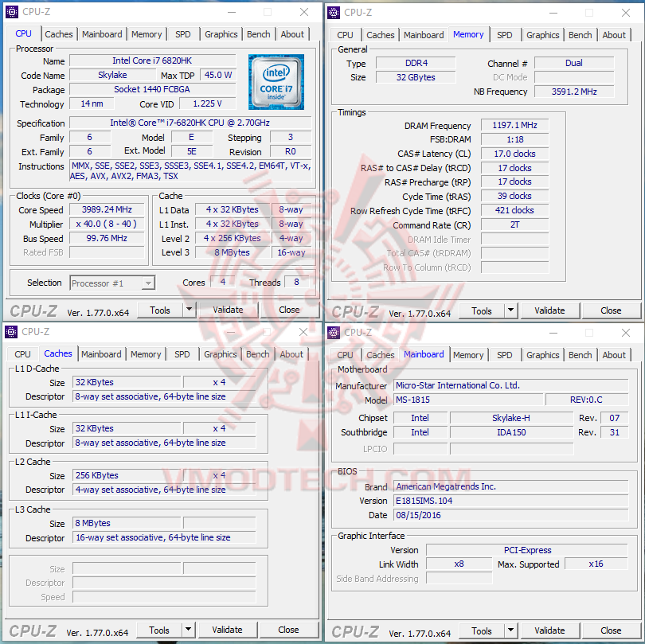The width and height of the screenshot is (645, 644).
Task: Click Code Name value Skylake
Action: [113, 75]
